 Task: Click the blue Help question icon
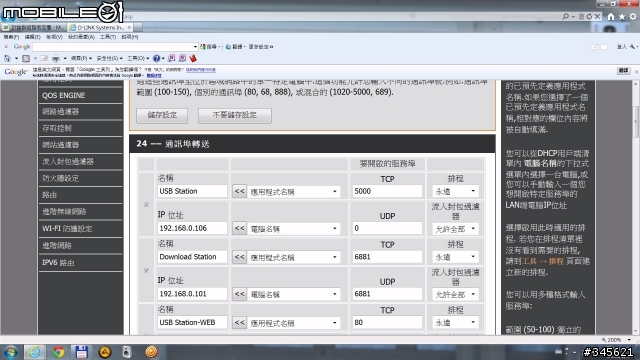(x=156, y=58)
